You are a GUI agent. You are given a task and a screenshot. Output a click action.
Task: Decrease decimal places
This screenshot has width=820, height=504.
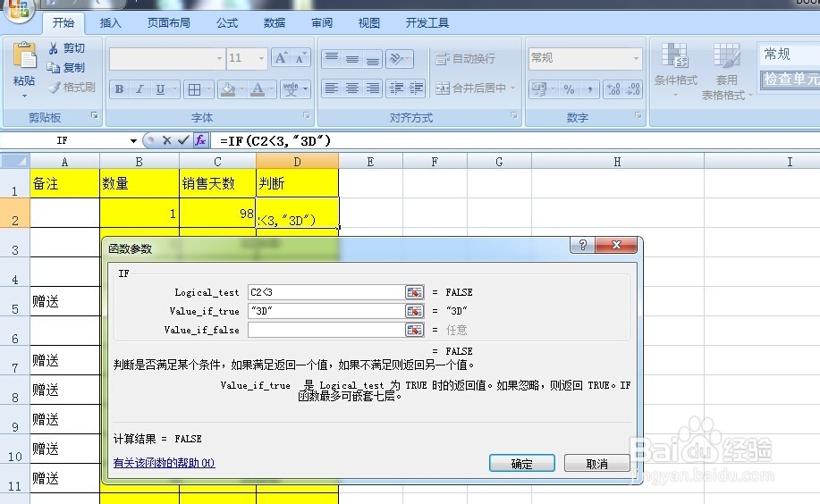[633, 89]
